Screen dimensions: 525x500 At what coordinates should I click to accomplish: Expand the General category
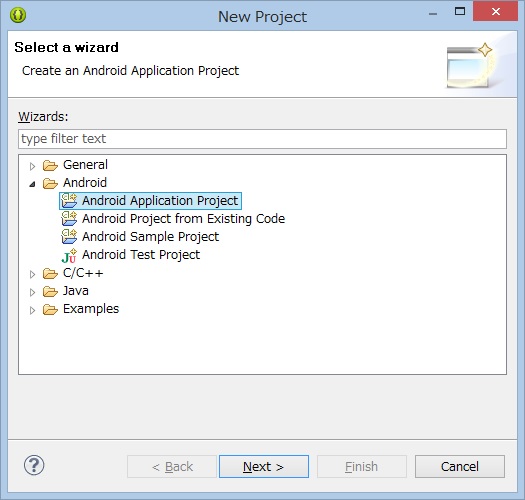tap(32, 166)
